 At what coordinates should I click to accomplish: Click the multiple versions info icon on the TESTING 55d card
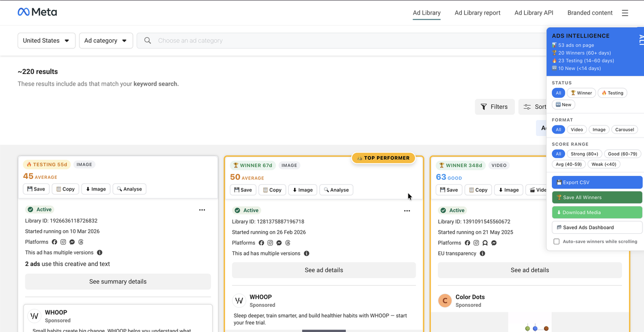point(100,252)
